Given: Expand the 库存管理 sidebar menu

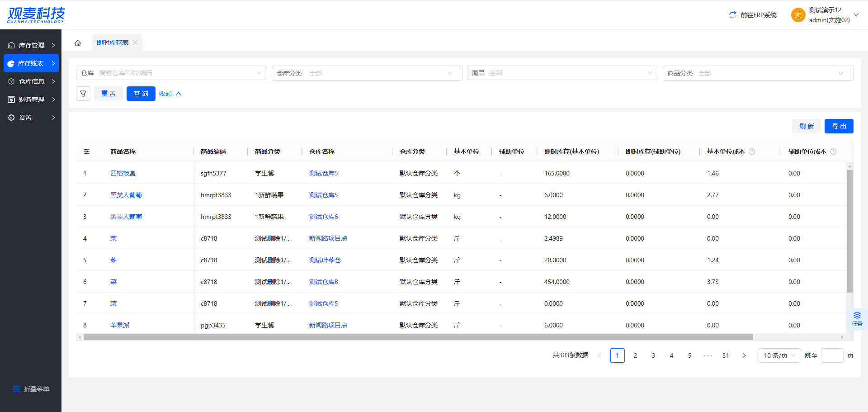Looking at the screenshot, I should tap(31, 45).
